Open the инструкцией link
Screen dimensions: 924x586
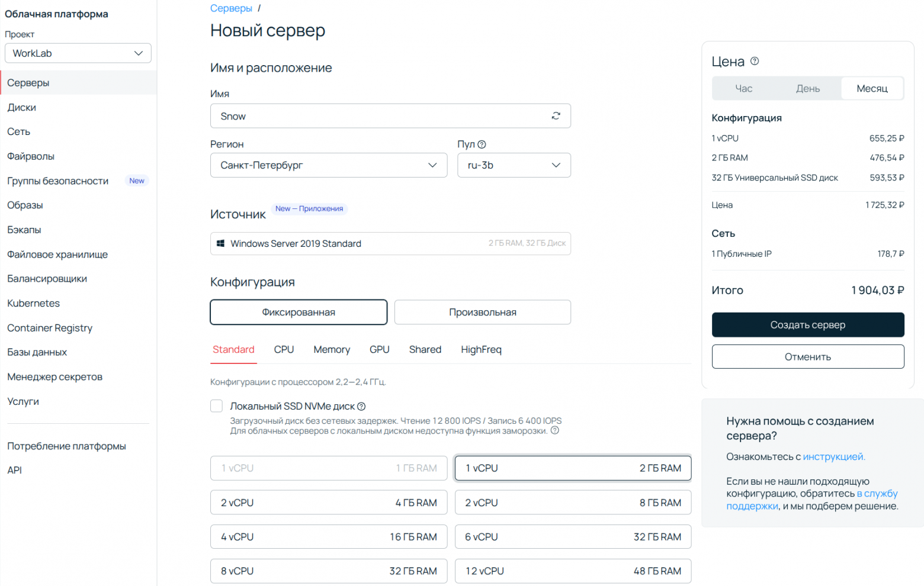(x=833, y=457)
